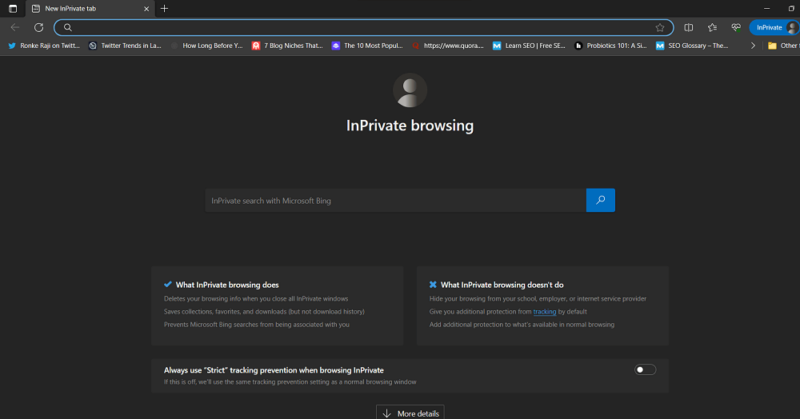
Task: Click What InPrivate browsing does heading
Action: coord(227,285)
